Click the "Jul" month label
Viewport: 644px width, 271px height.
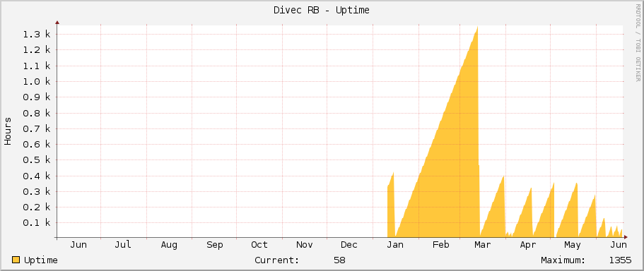(123, 245)
